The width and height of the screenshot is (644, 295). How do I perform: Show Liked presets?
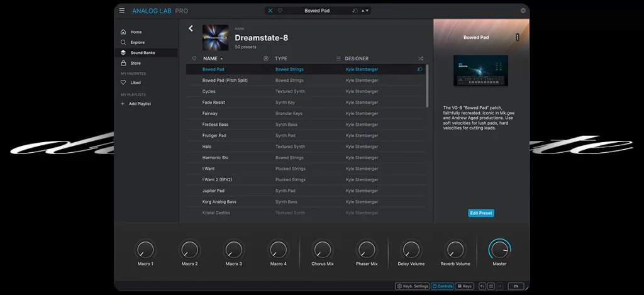click(146, 82)
